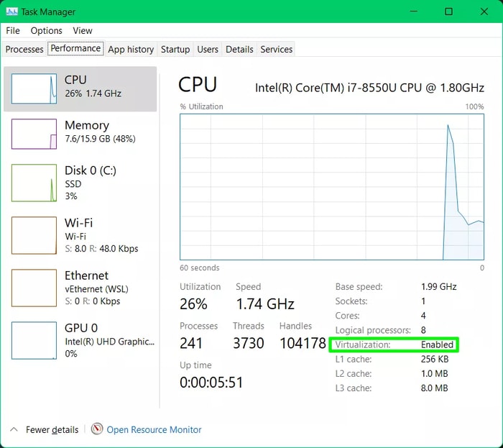Image resolution: width=503 pixels, height=448 pixels.
Task: Click the Resource Monitor icon
Action: (97, 429)
